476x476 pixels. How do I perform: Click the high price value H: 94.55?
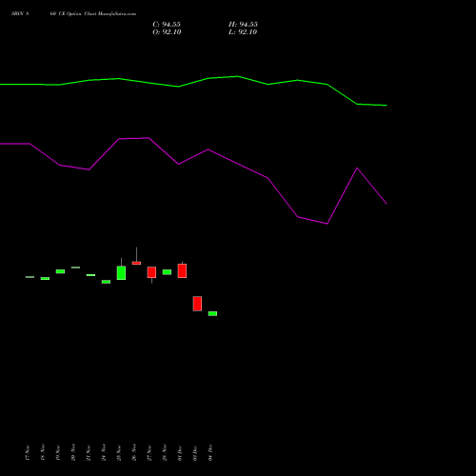[x=243, y=25]
